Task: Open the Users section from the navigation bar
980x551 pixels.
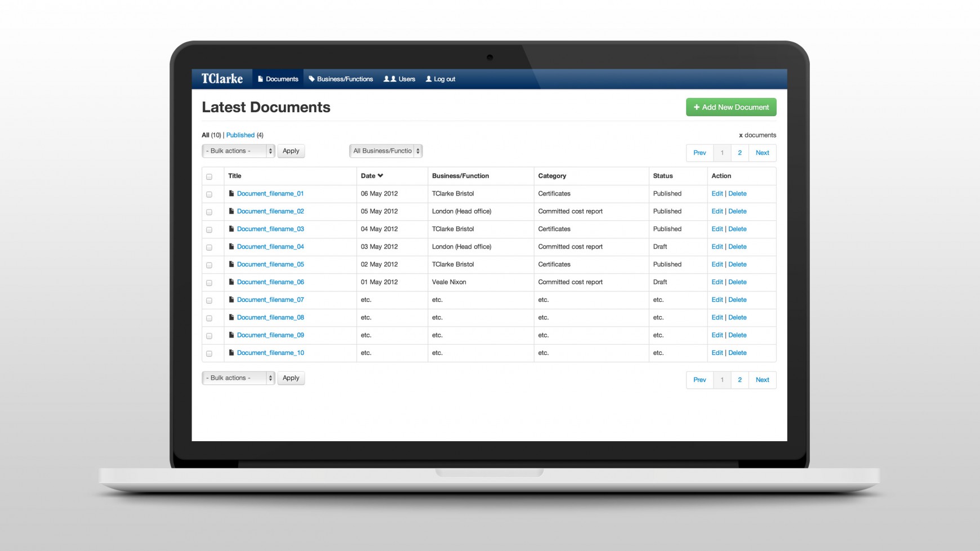Action: [400, 79]
